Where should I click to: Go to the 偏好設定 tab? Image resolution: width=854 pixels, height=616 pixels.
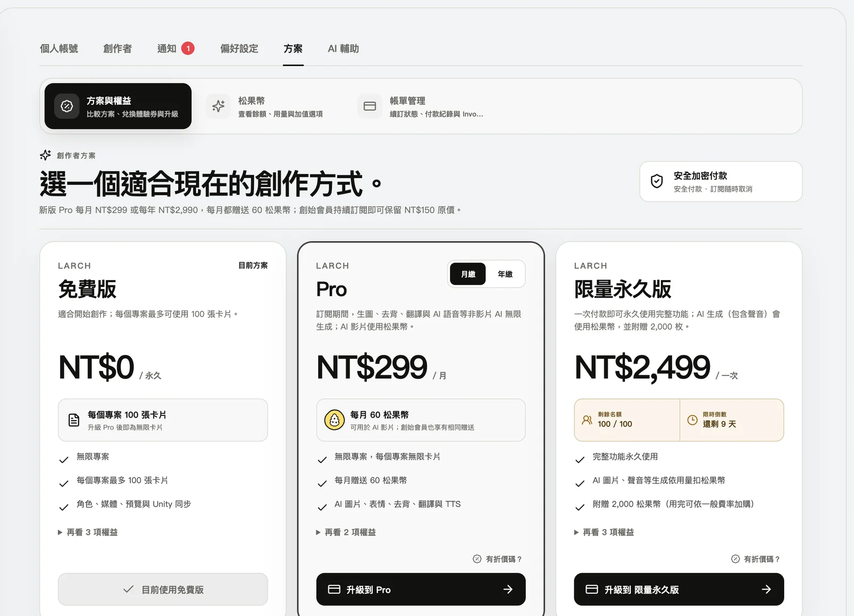coord(239,49)
